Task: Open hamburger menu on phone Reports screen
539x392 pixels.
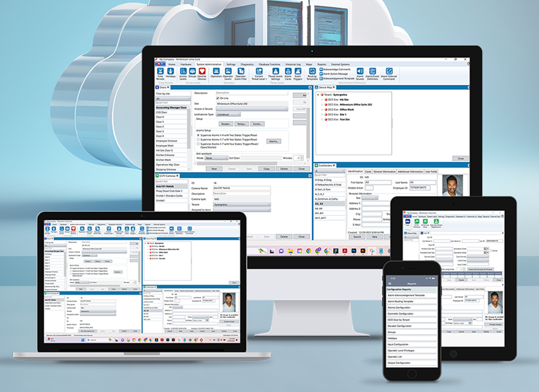Action: pyautogui.click(x=390, y=284)
